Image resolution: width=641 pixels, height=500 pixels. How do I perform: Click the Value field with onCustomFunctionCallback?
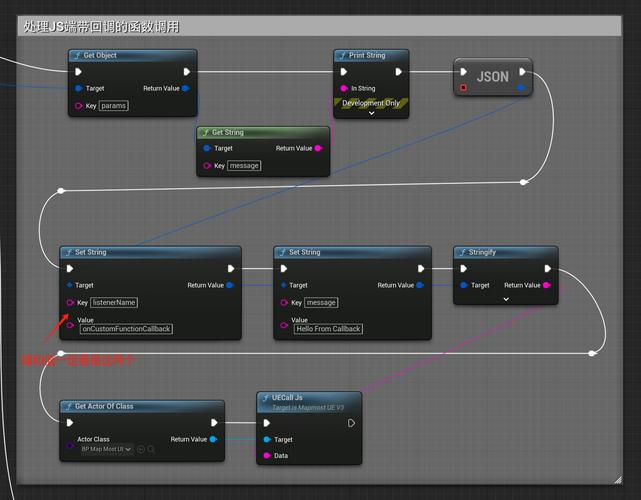(125, 329)
